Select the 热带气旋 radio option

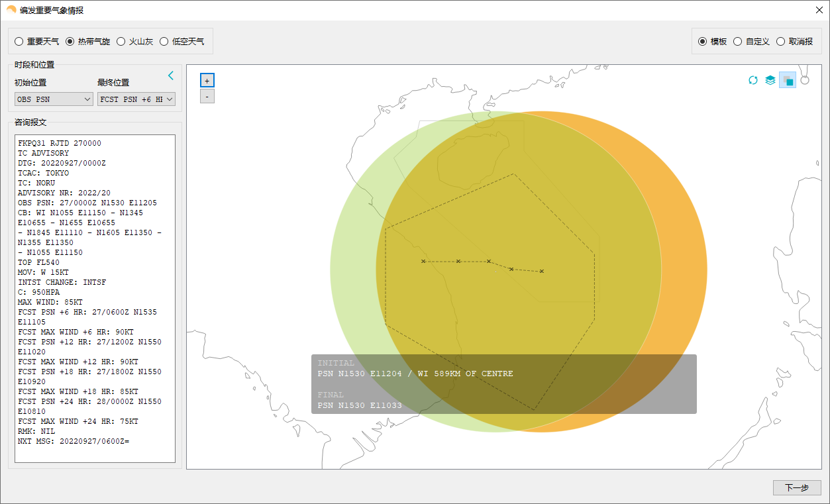coord(88,41)
